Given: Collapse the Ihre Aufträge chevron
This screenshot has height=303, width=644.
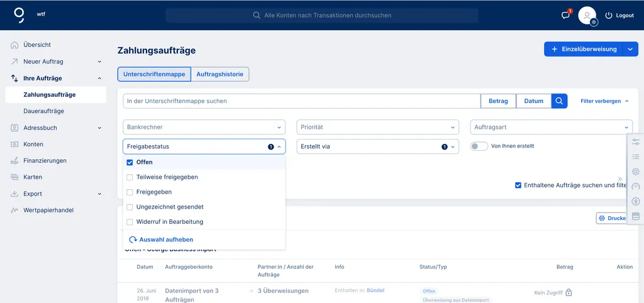Looking at the screenshot, I should click(99, 78).
